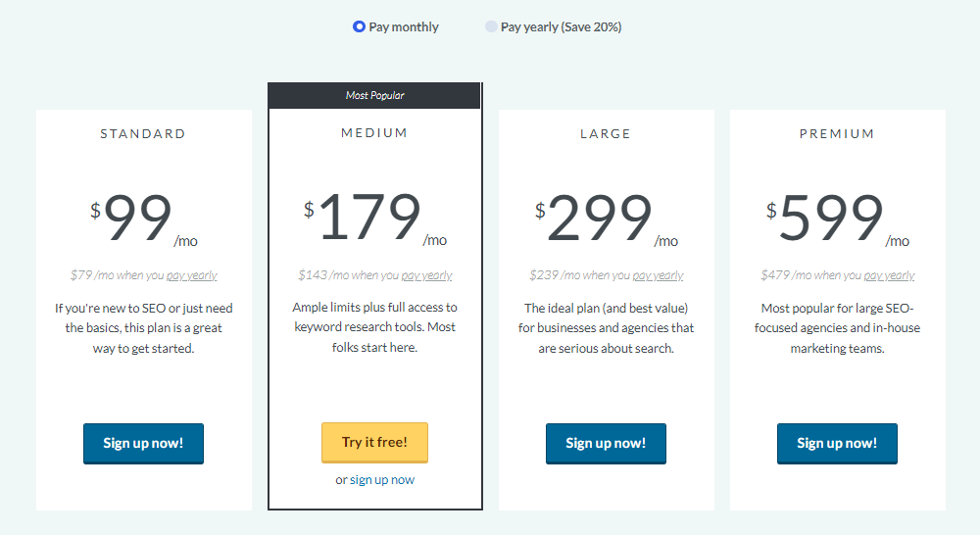The height and width of the screenshot is (535, 980).
Task: Click the Try it free! button
Action: 374,443
